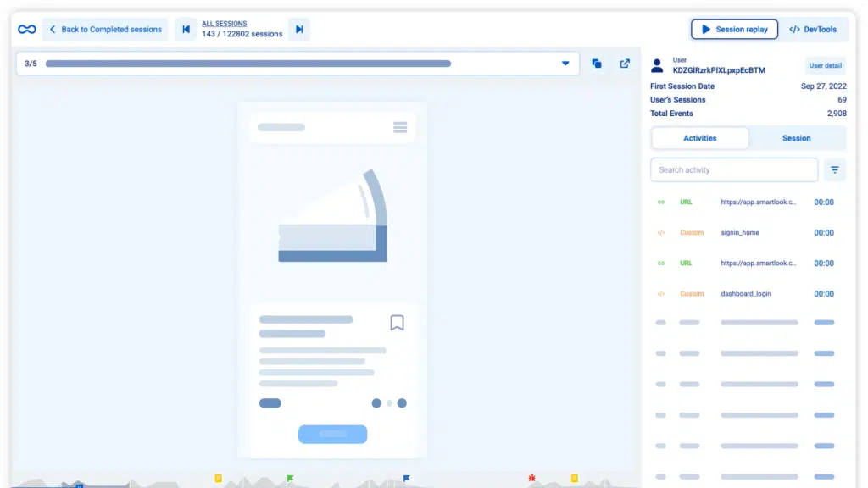Click the code icon on the signin_home row
The image size is (868, 488).
tap(661, 233)
